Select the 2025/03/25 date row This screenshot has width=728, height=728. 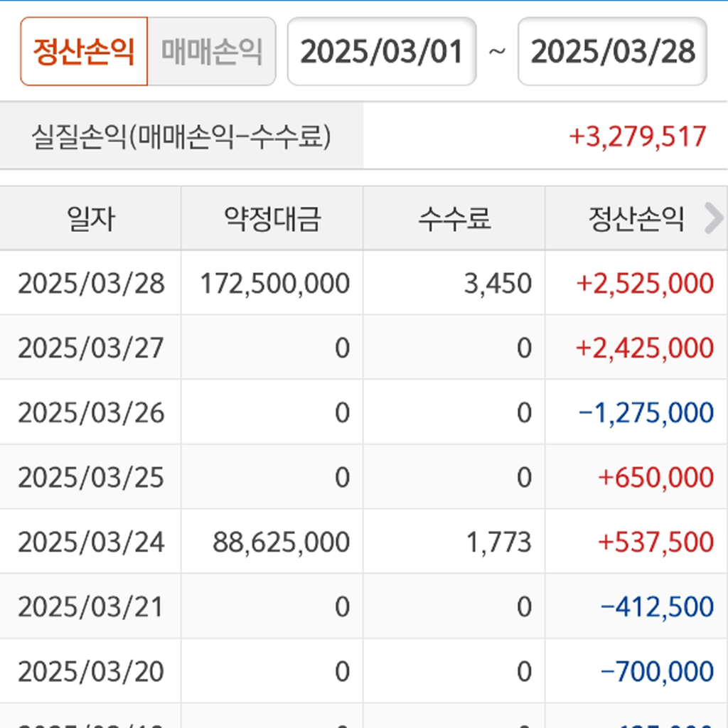tap(91, 477)
